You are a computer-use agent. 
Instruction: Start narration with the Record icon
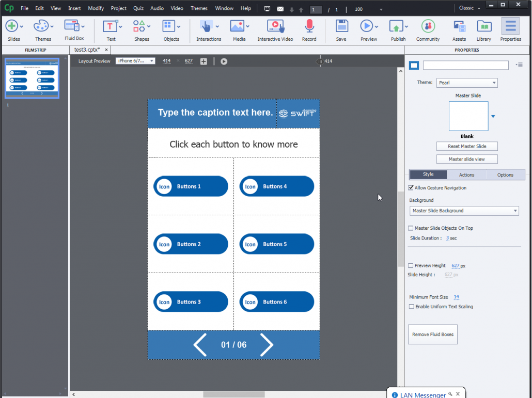click(309, 26)
